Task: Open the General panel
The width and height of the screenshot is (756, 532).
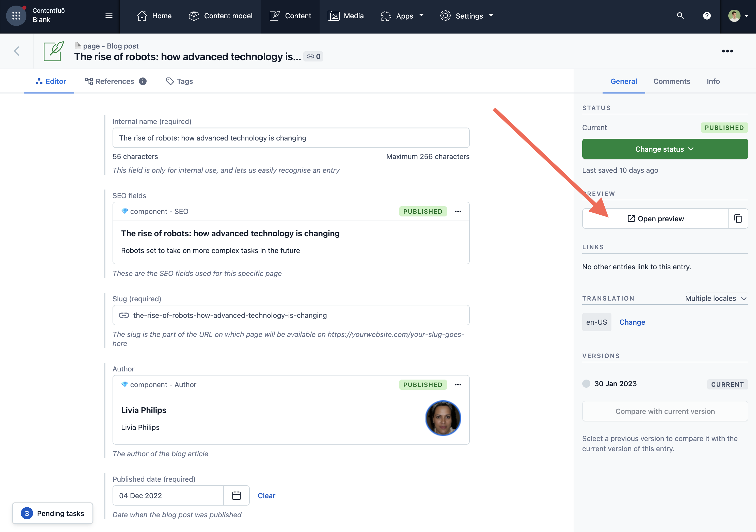Action: [x=624, y=81]
